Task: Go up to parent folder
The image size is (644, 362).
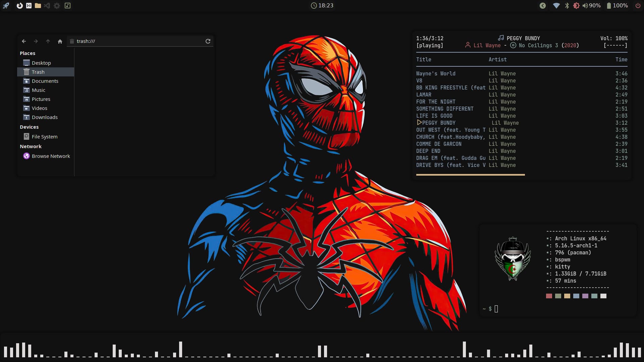Action: click(48, 41)
